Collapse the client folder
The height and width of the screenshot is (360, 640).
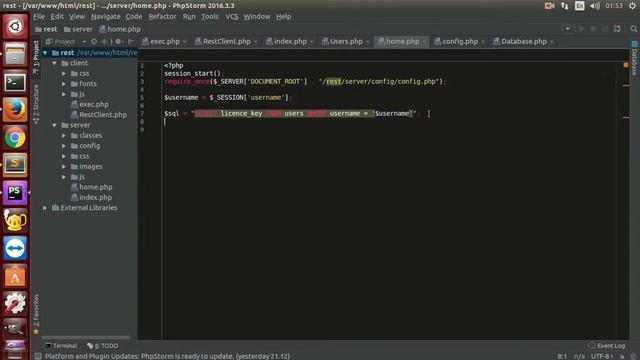pyautogui.click(x=54, y=63)
